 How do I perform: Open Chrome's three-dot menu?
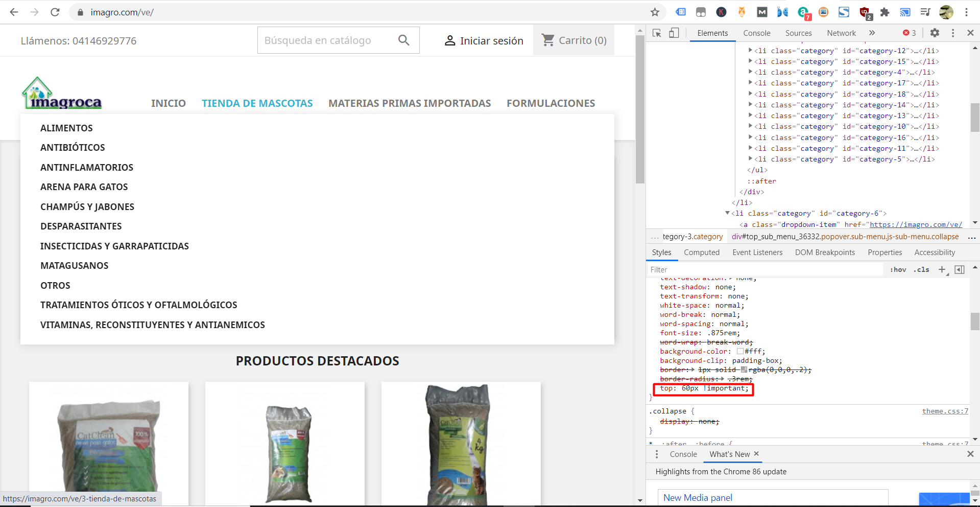click(x=967, y=12)
